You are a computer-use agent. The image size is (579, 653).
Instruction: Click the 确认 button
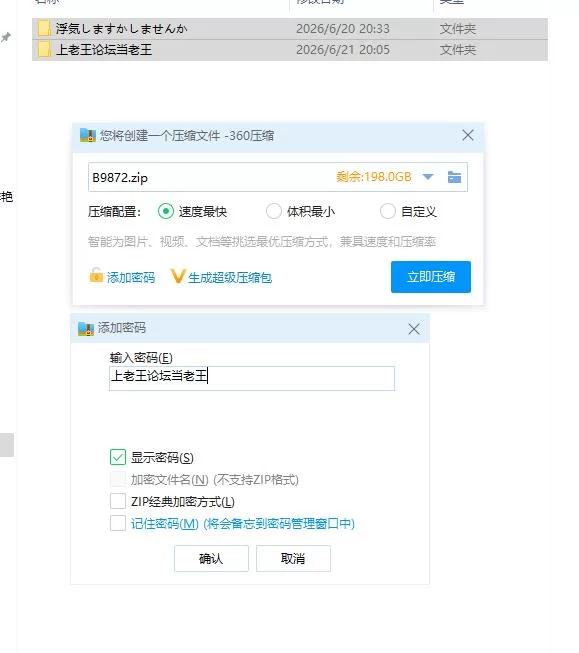click(x=211, y=558)
